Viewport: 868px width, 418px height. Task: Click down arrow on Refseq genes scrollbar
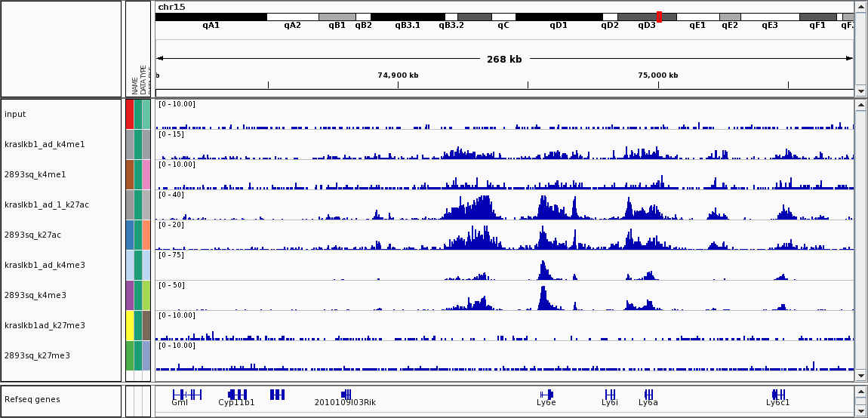[861, 410]
